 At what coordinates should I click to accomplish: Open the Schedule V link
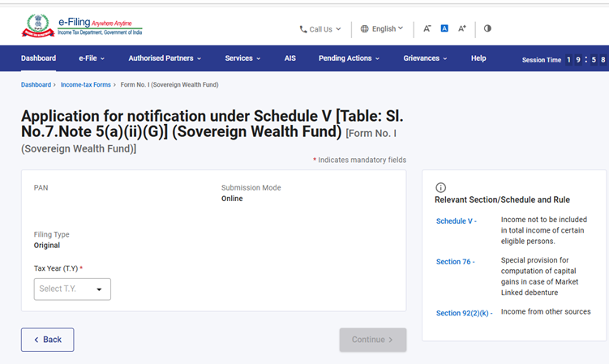click(456, 221)
